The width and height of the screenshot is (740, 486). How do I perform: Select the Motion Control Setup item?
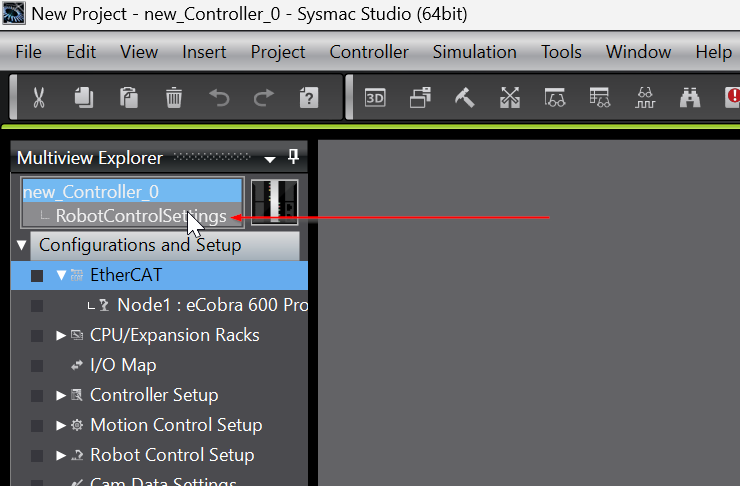[176, 425]
